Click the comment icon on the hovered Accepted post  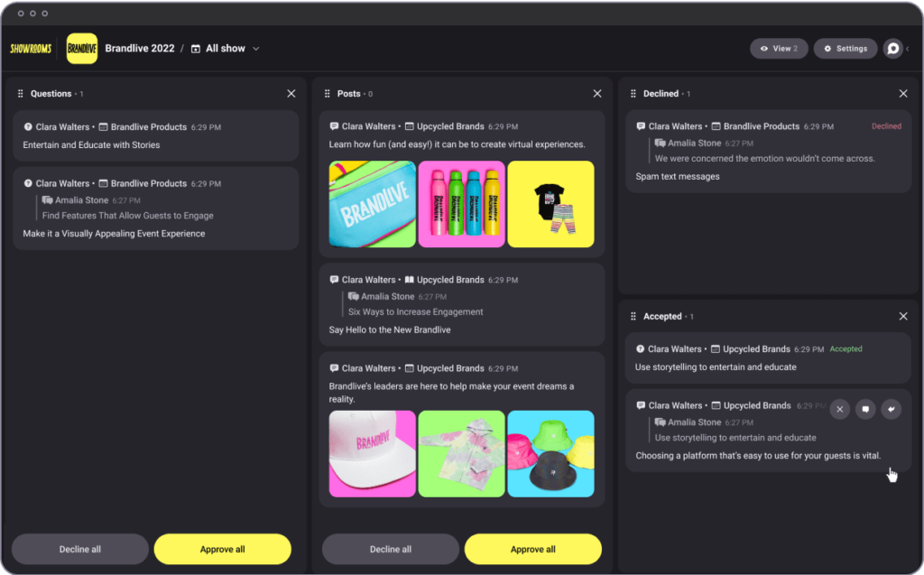865,409
